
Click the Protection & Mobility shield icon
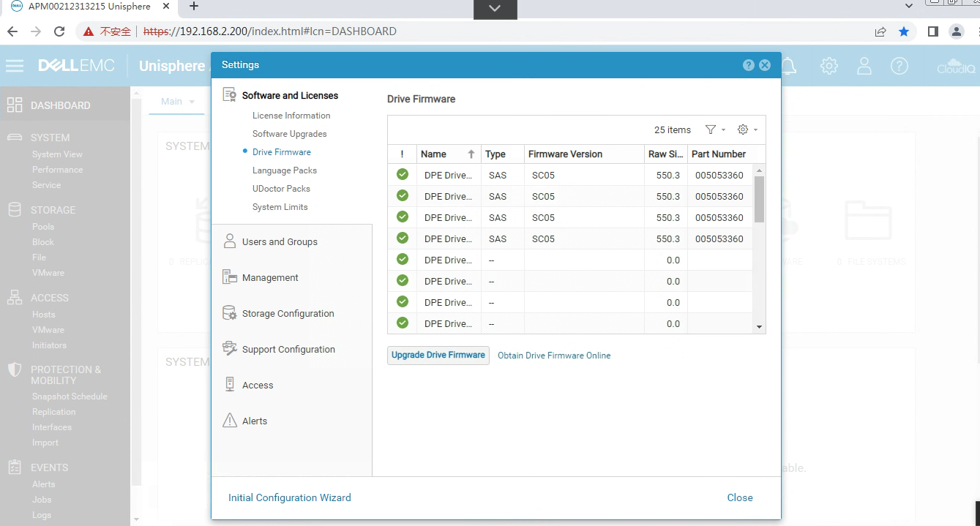[x=15, y=369]
